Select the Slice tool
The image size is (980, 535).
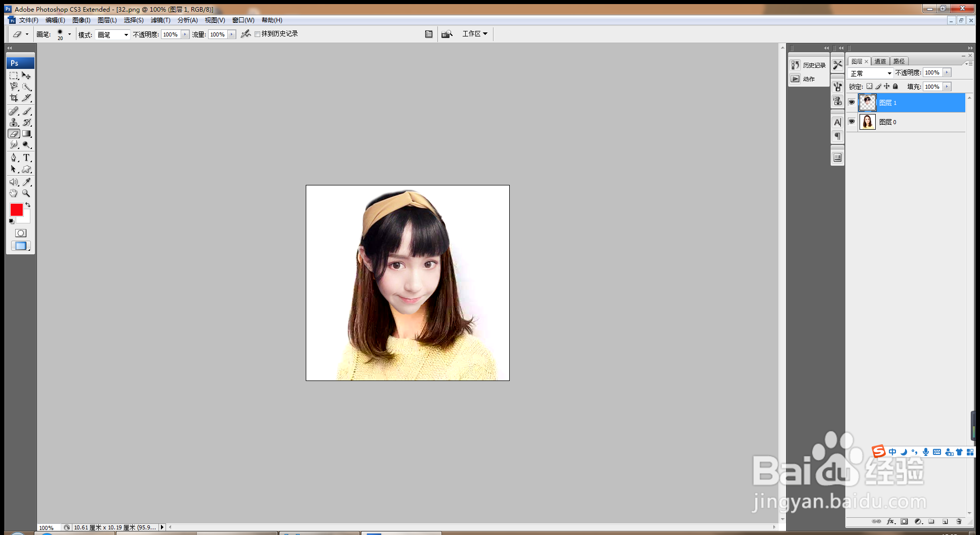pyautogui.click(x=27, y=98)
